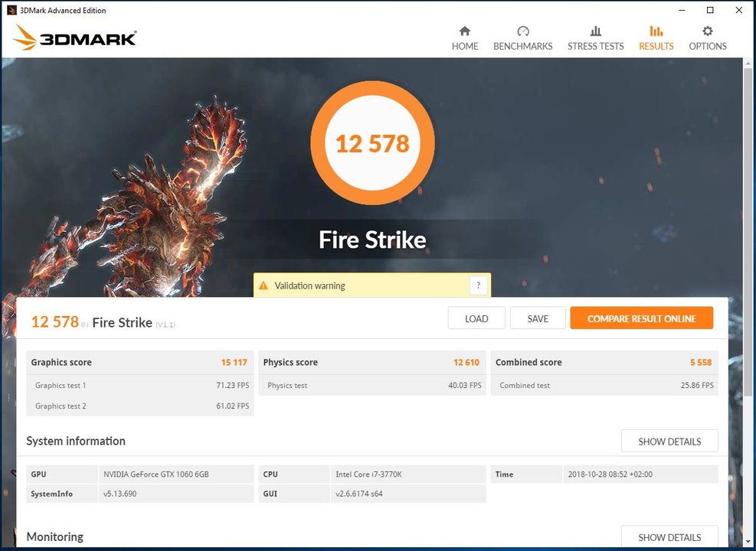
Task: Click GPU name NVIDIA GeForce GTX 1060 6GB
Action: coord(156,474)
